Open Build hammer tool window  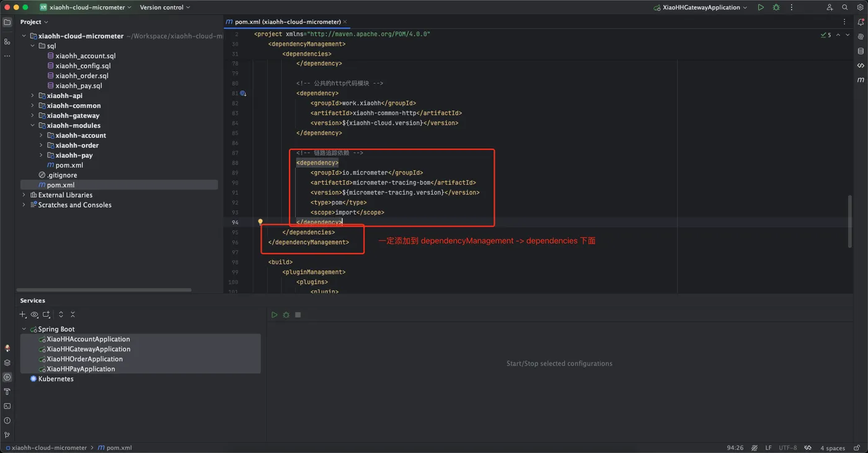coord(7,392)
